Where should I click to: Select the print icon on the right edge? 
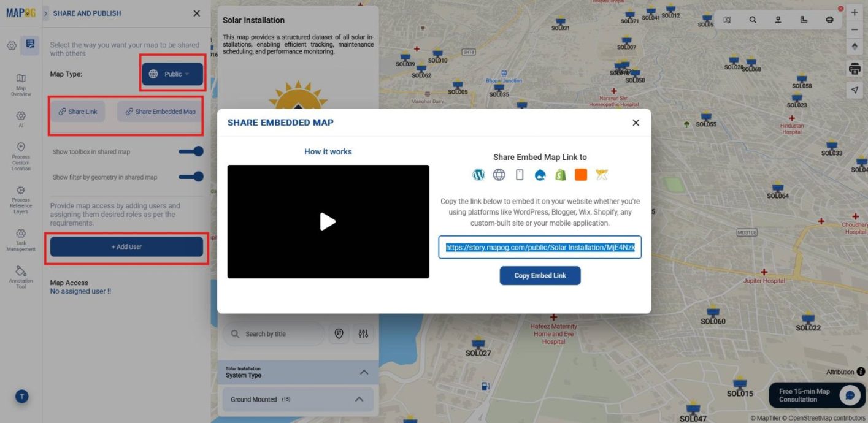click(854, 69)
